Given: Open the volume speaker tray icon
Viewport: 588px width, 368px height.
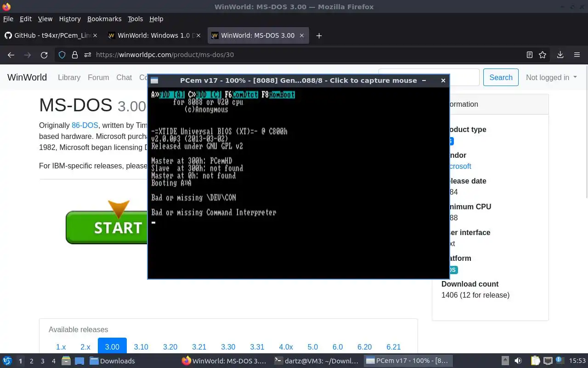Looking at the screenshot, I should 518,361.
